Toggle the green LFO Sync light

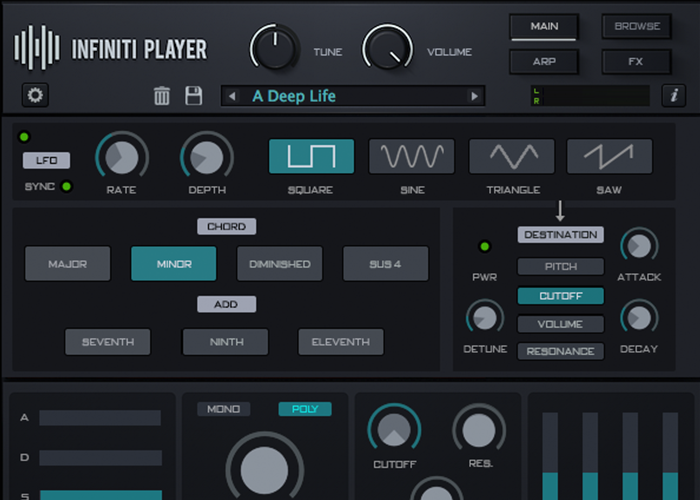[x=67, y=186]
